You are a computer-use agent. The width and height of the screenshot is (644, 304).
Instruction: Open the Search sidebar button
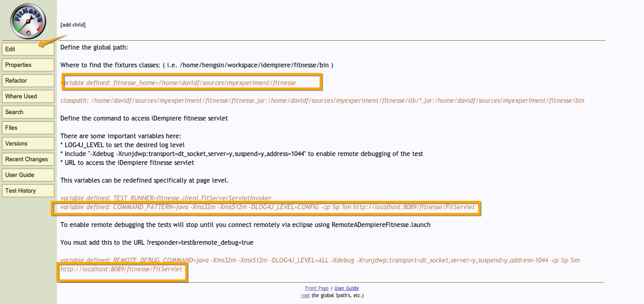coord(28,112)
